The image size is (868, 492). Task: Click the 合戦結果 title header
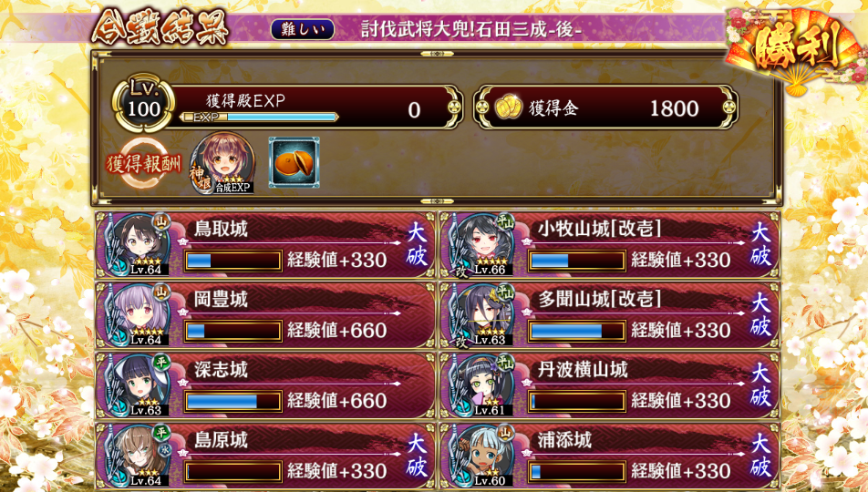160,26
